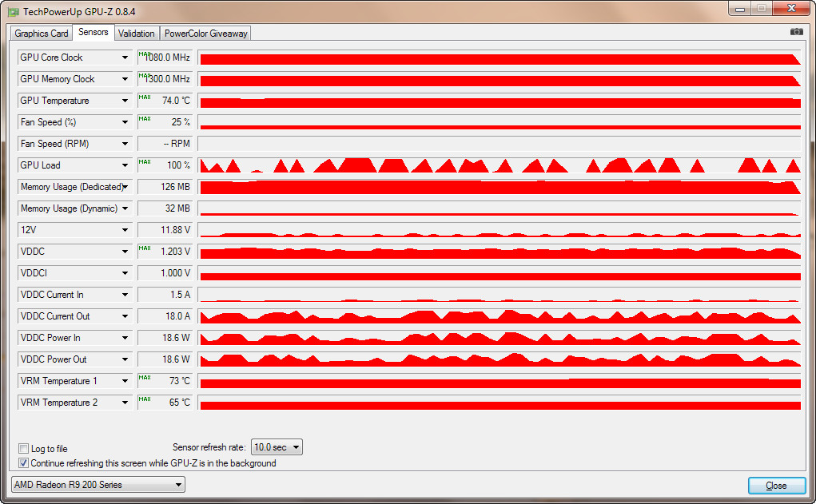
Task: Click the 25 % fan speed value
Action: [165, 122]
